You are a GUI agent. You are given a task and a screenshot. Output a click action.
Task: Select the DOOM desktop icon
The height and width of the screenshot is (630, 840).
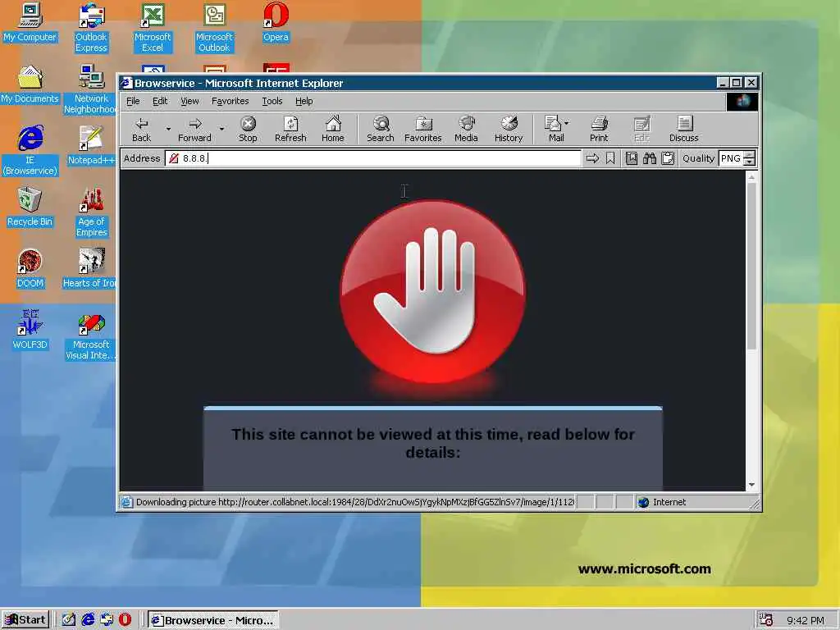pos(30,269)
